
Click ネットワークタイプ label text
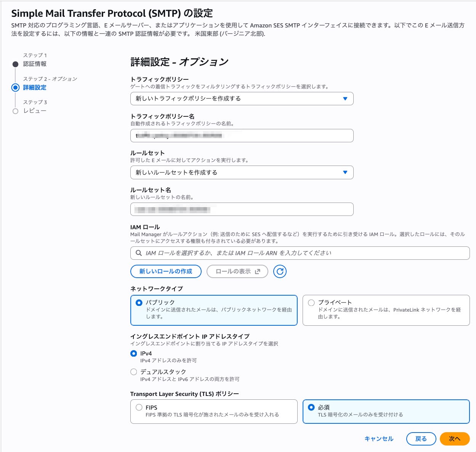point(157,289)
